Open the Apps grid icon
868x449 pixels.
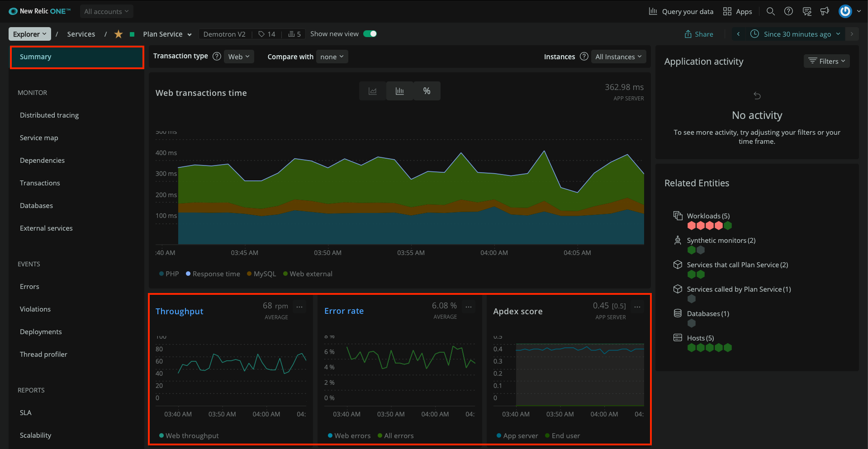pos(727,11)
